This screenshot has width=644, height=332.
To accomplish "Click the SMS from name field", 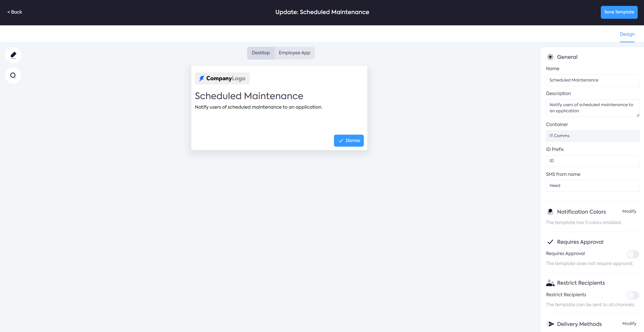I will coord(592,186).
